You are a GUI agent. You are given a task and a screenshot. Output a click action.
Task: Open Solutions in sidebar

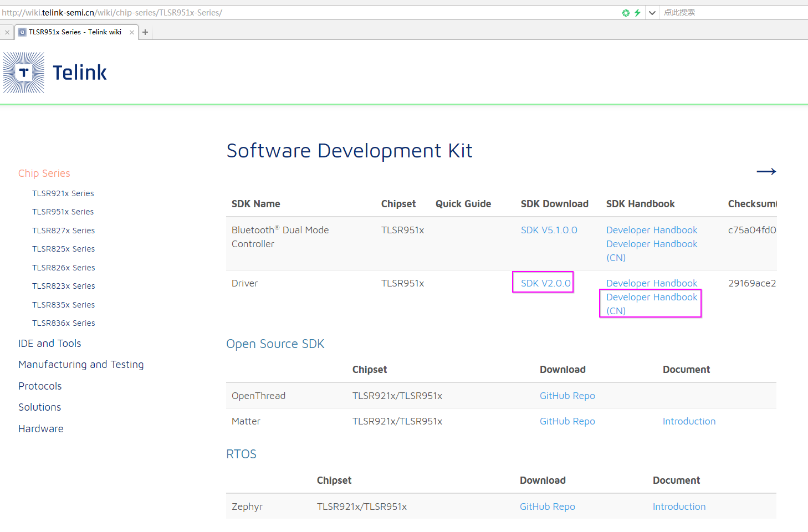[40, 407]
